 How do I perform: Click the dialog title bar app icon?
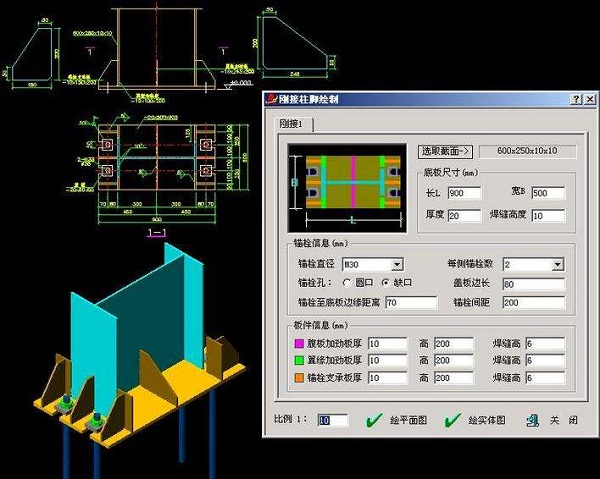point(271,100)
